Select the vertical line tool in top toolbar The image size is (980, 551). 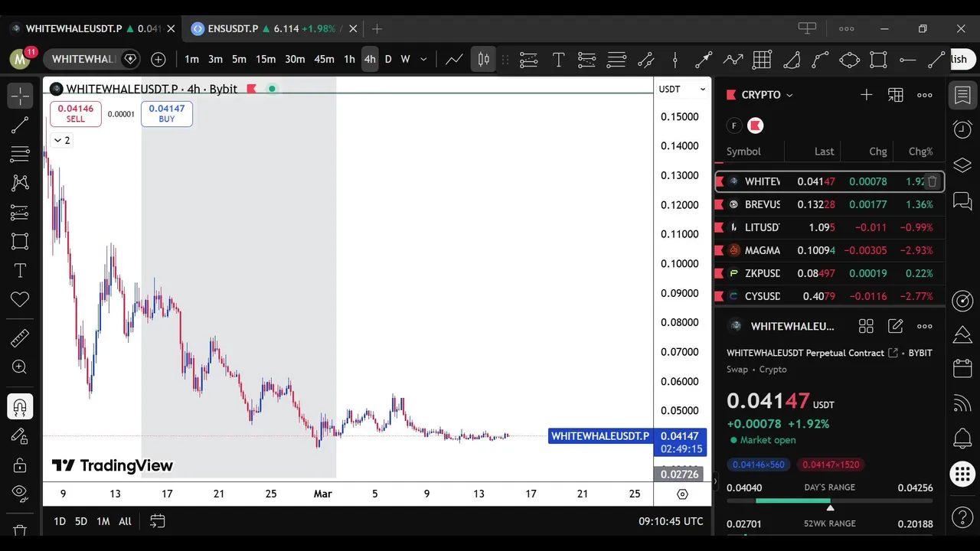tap(675, 59)
